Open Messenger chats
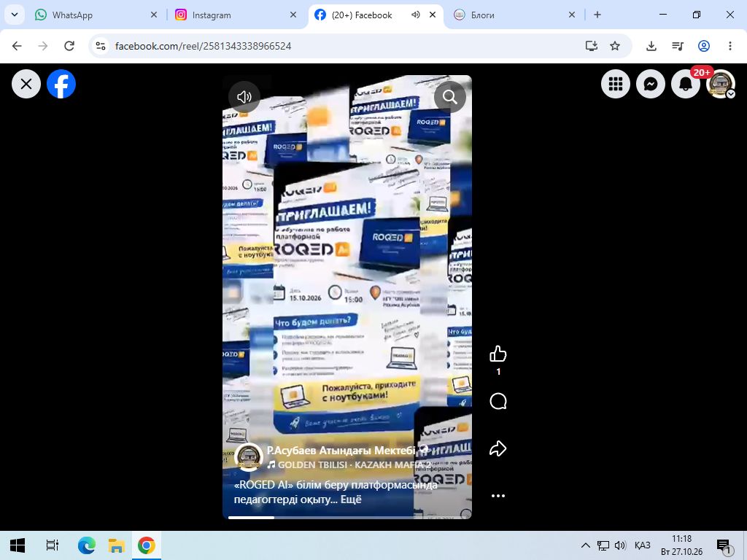747x560 pixels. pyautogui.click(x=651, y=85)
